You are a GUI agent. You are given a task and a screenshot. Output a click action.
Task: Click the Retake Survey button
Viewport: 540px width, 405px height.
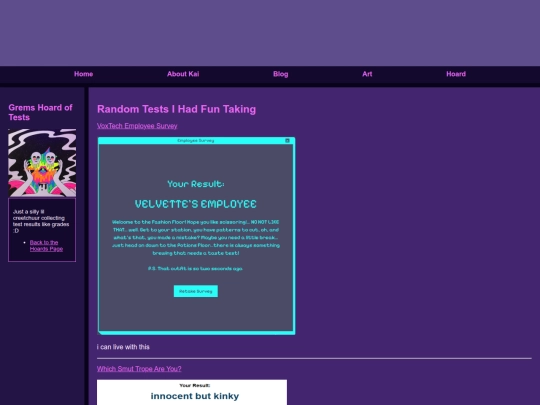pyautogui.click(x=196, y=291)
